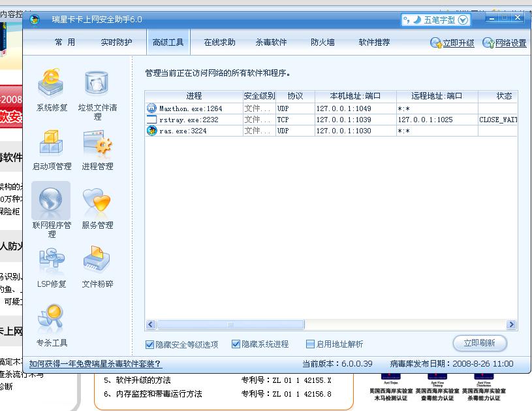532x411 pixels.
Task: Click 专利号 ZL 01 1 42155.X in background page
Action: pyautogui.click(x=287, y=380)
